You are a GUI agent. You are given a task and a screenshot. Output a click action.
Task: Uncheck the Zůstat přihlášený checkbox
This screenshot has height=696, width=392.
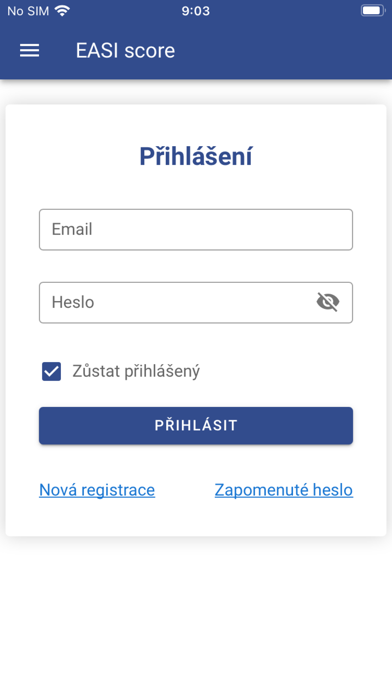pyautogui.click(x=51, y=371)
